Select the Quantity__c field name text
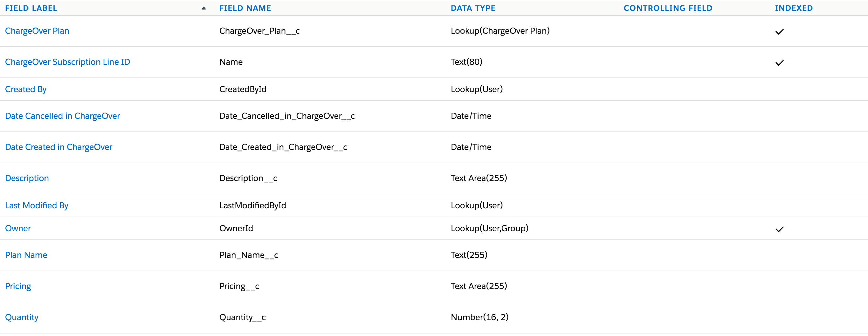Screen dimensions: 868x336 (242, 317)
